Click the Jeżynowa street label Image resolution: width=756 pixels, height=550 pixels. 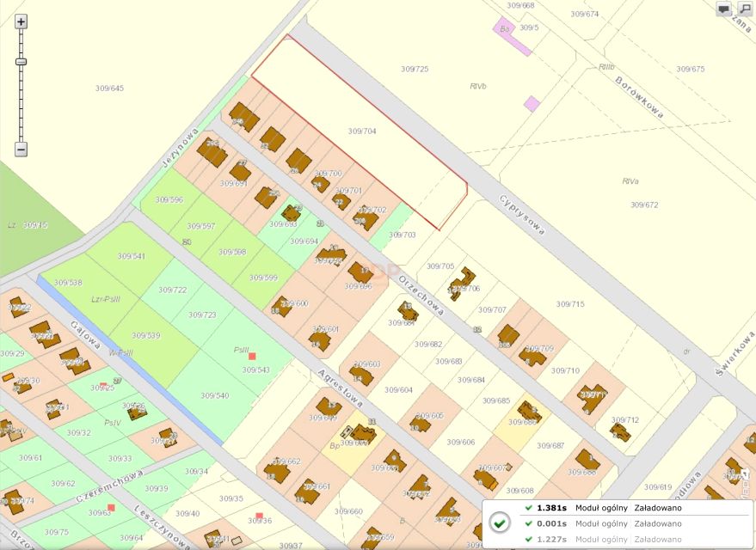pos(180,147)
